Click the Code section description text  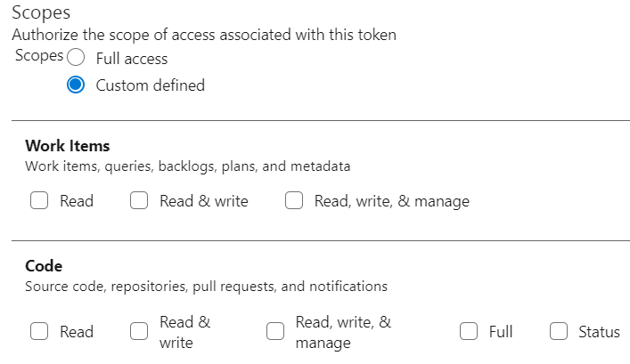[206, 287]
